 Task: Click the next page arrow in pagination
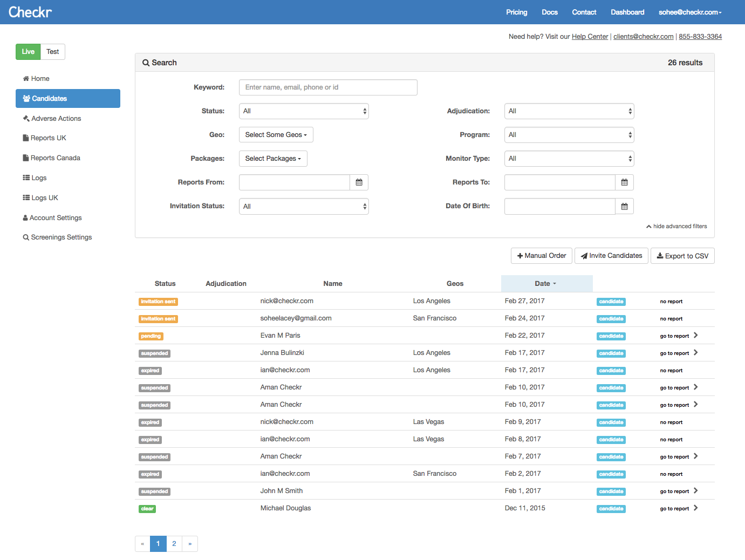click(x=190, y=544)
